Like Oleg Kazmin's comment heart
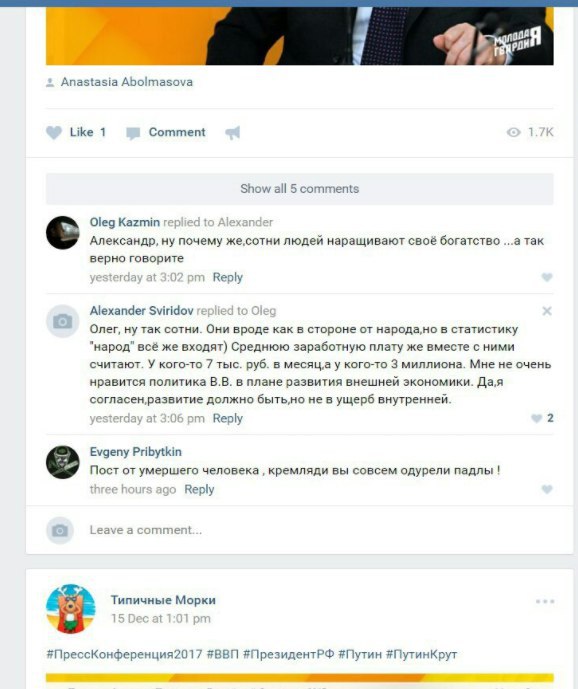578x689 pixels. (546, 277)
